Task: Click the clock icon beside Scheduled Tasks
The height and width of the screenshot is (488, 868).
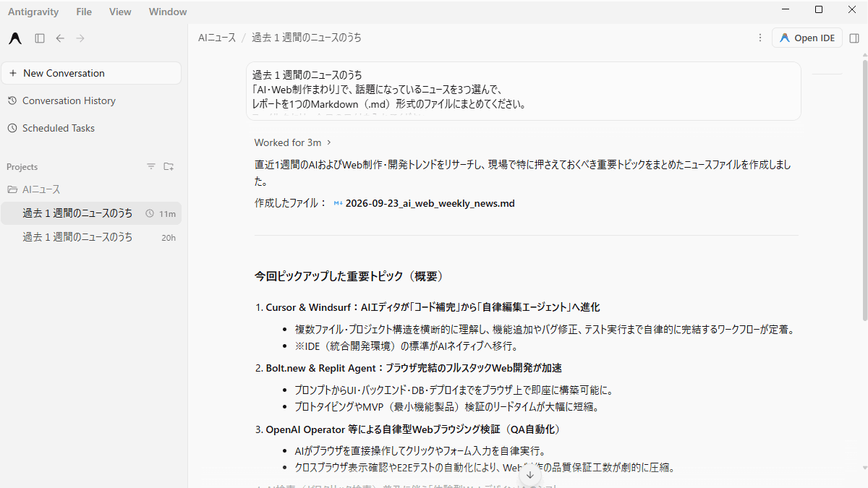Action: tap(12, 128)
